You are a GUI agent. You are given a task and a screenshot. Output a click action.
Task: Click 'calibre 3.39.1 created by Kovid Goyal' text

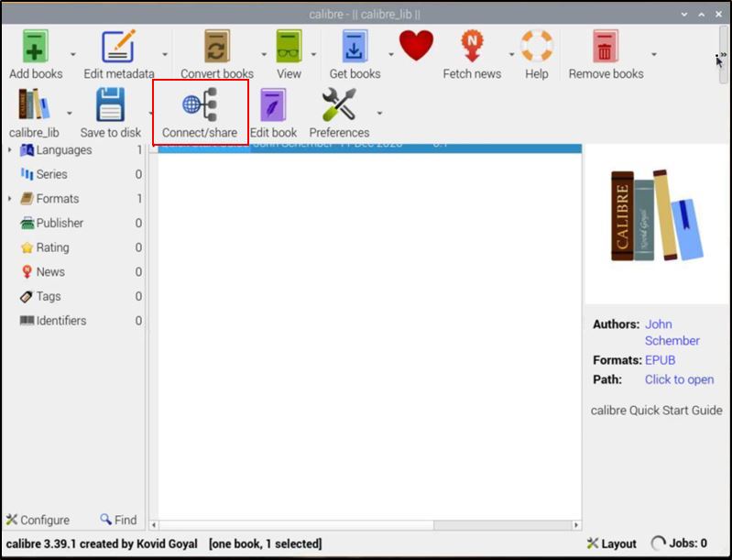pyautogui.click(x=102, y=544)
